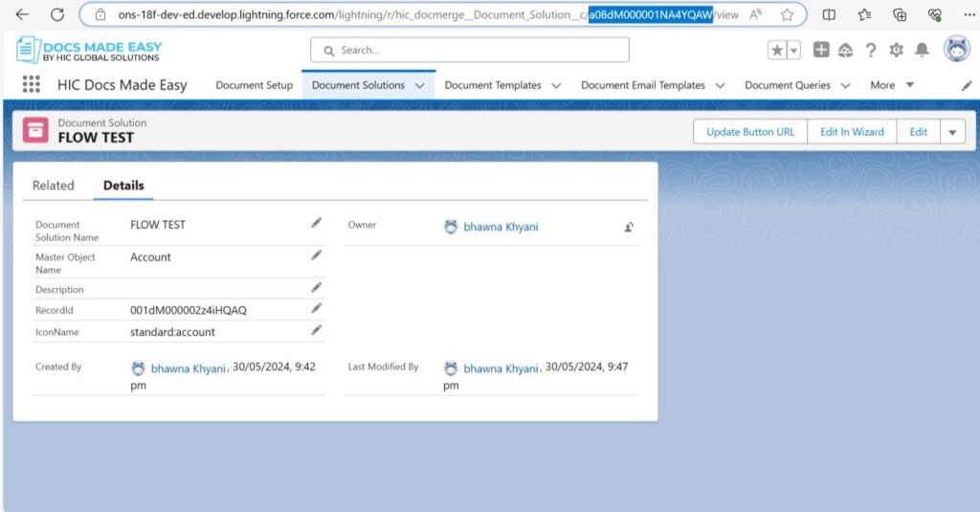Expand the Document Solutions tab chevron
The height and width of the screenshot is (512, 980).
tap(420, 85)
